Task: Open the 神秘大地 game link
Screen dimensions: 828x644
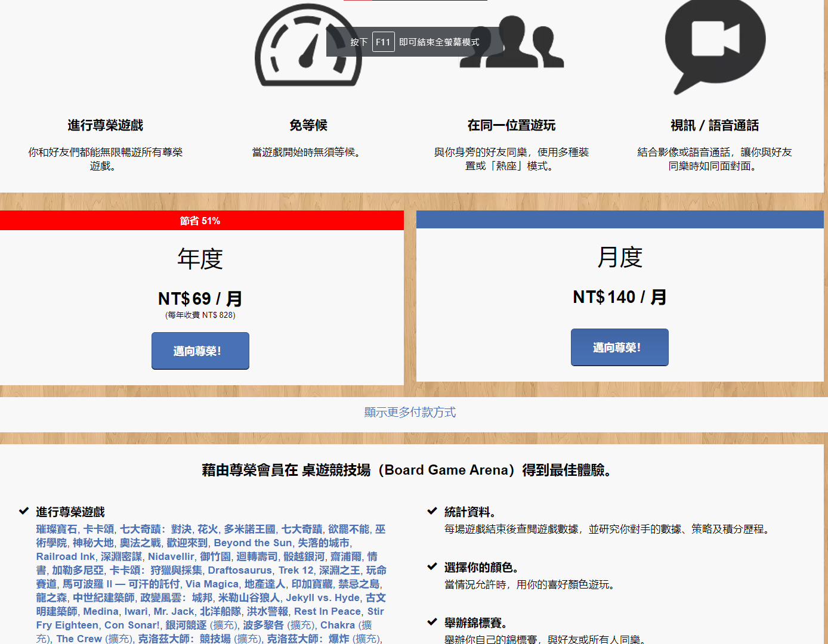Action: [x=93, y=543]
